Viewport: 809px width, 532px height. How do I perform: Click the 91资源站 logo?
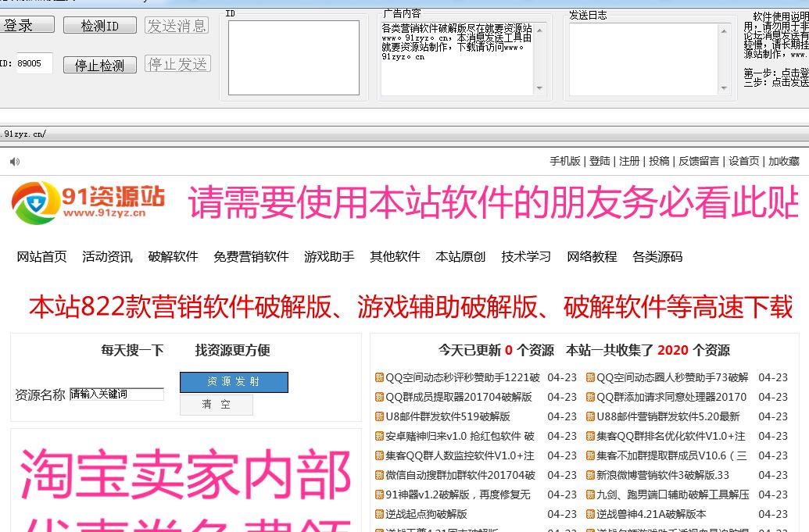coord(88,202)
